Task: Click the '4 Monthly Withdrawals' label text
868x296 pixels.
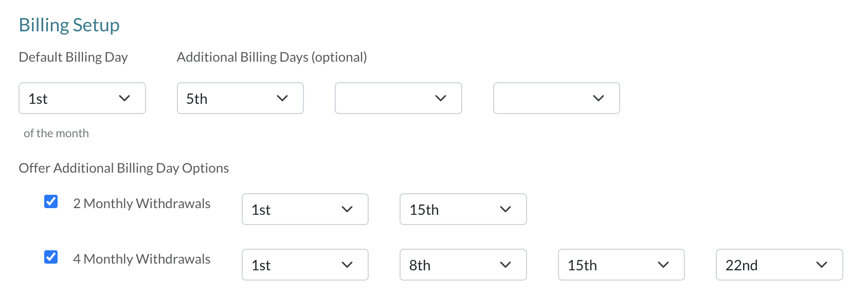Action: coord(141,259)
